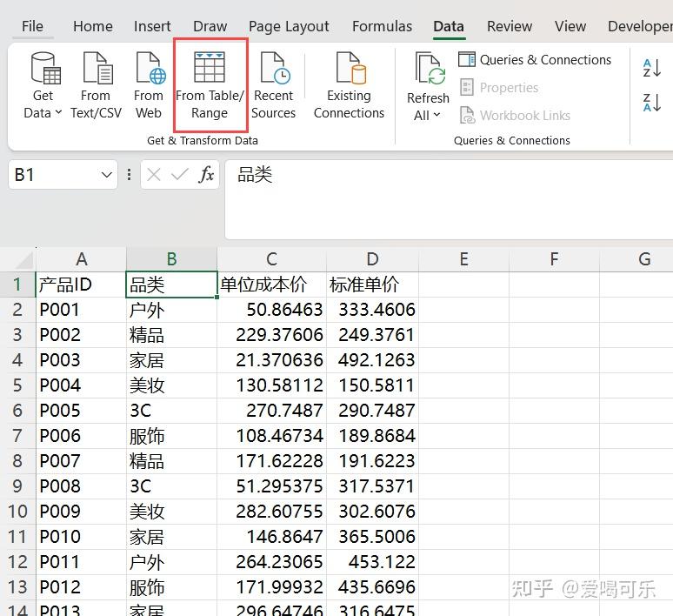Viewport: 673px width, 616px height.
Task: Switch to the Page Layout tab
Action: (x=289, y=26)
